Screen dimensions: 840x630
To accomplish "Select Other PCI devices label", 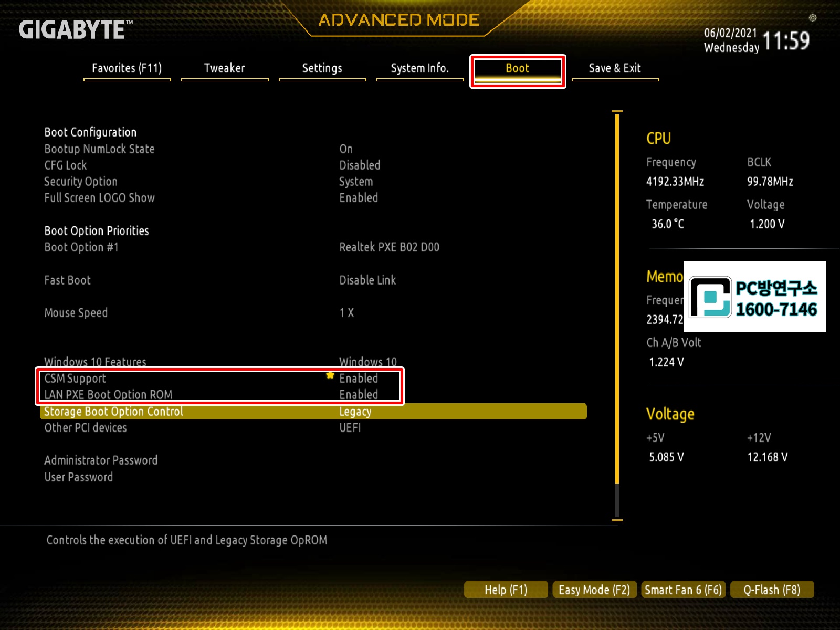I will [86, 428].
